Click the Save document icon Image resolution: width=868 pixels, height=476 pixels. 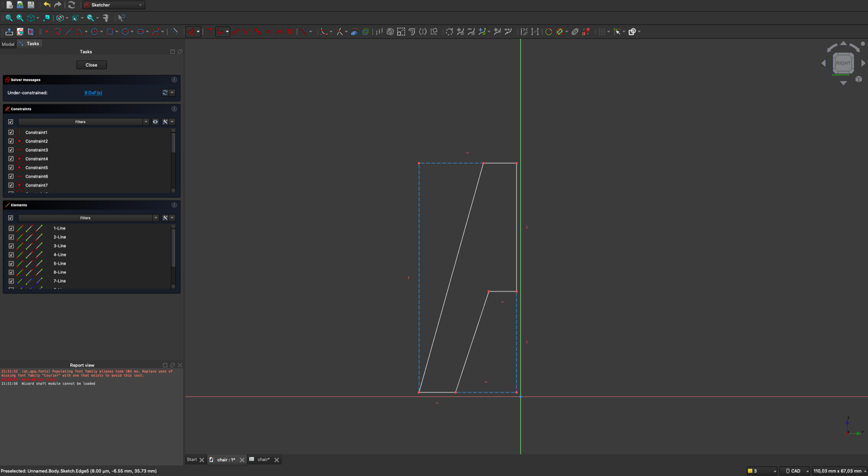pyautogui.click(x=31, y=5)
